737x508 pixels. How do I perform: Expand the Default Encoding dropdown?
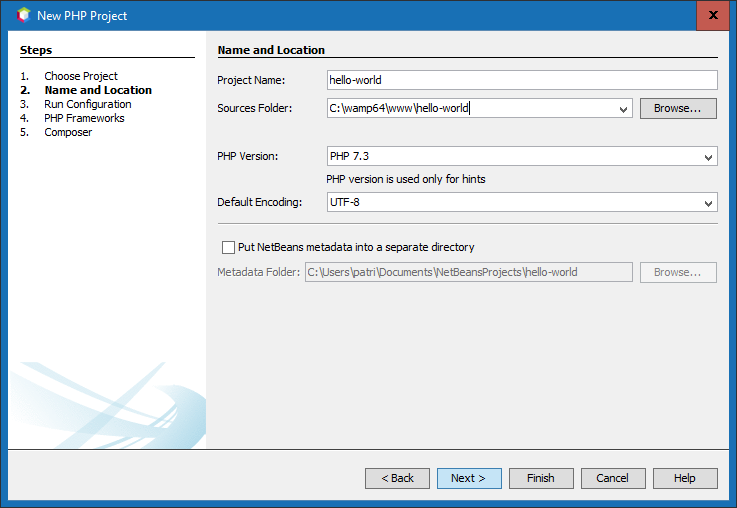click(708, 203)
